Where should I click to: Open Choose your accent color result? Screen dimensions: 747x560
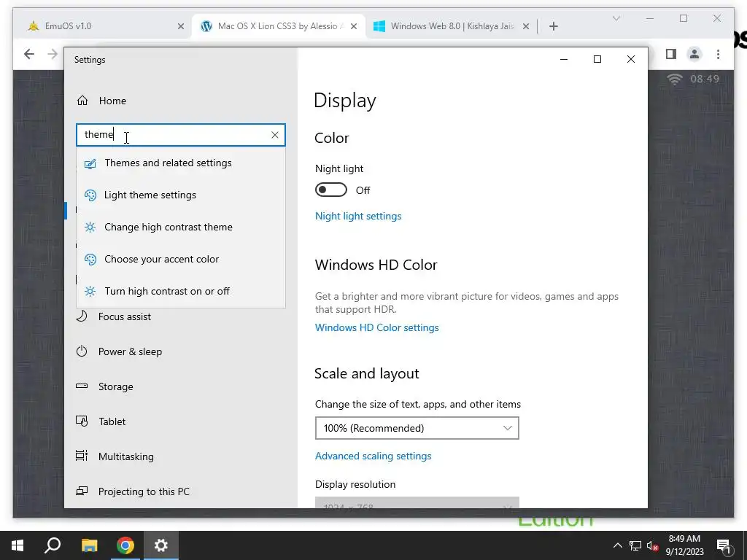(x=181, y=259)
